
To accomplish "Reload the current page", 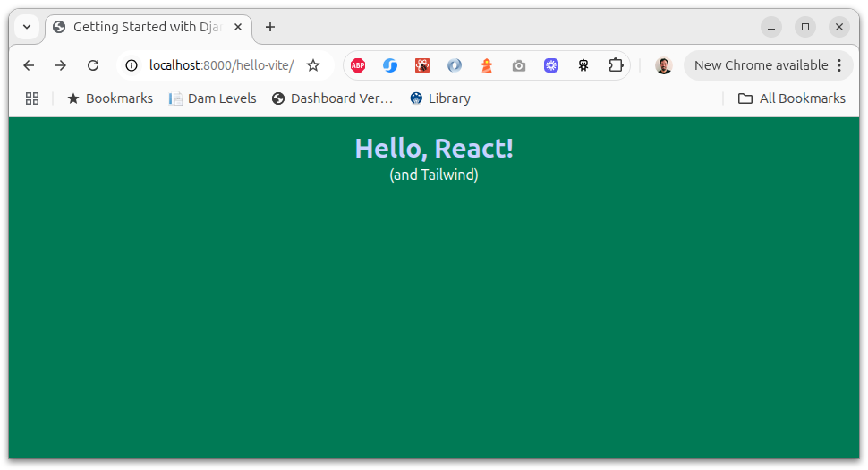I will tap(93, 65).
